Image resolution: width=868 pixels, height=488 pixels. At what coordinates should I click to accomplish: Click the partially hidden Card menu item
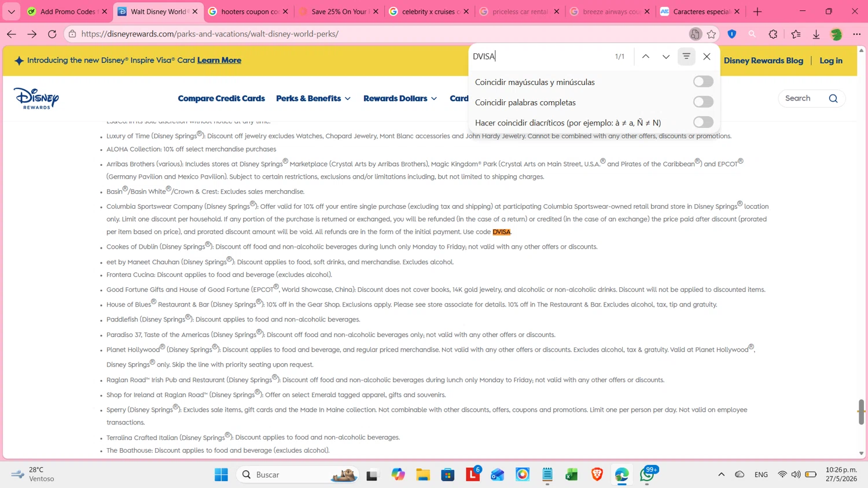(459, 98)
